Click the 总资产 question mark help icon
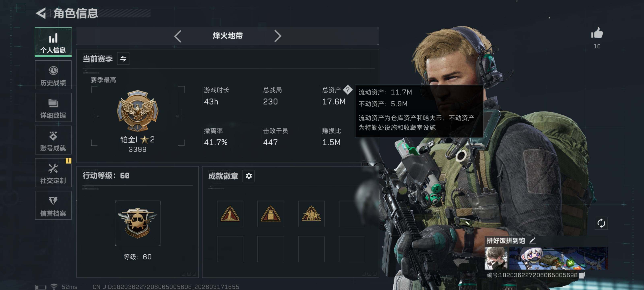 click(348, 90)
